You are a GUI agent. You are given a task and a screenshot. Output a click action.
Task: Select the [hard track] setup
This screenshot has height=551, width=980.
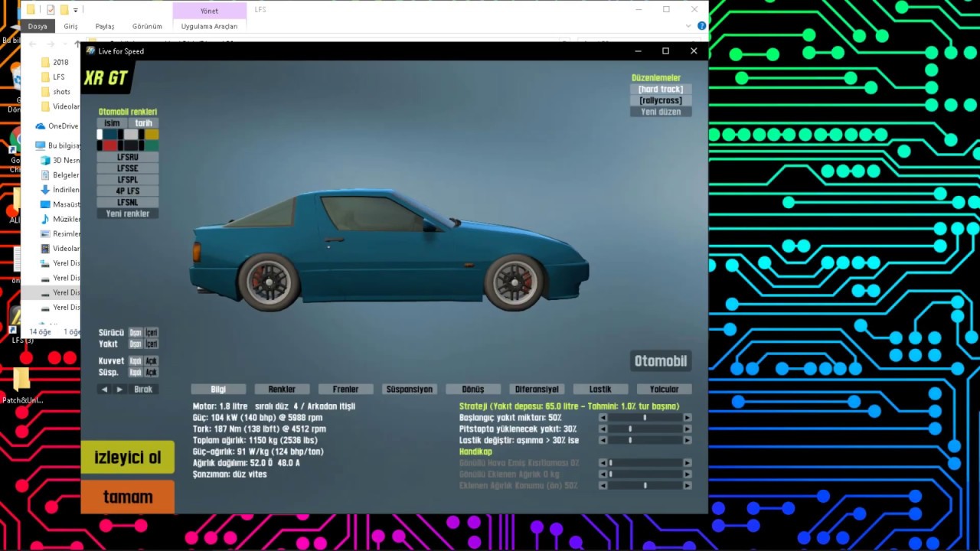tap(661, 90)
